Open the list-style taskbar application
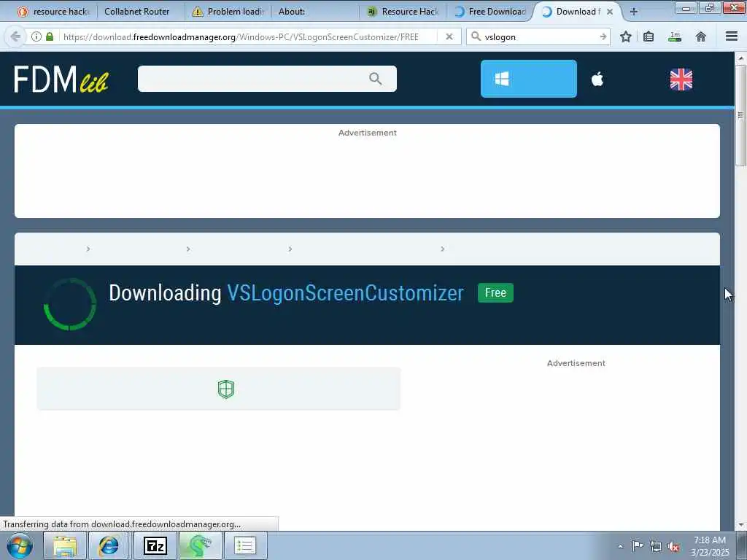Screen dimensions: 747x560 (245, 545)
